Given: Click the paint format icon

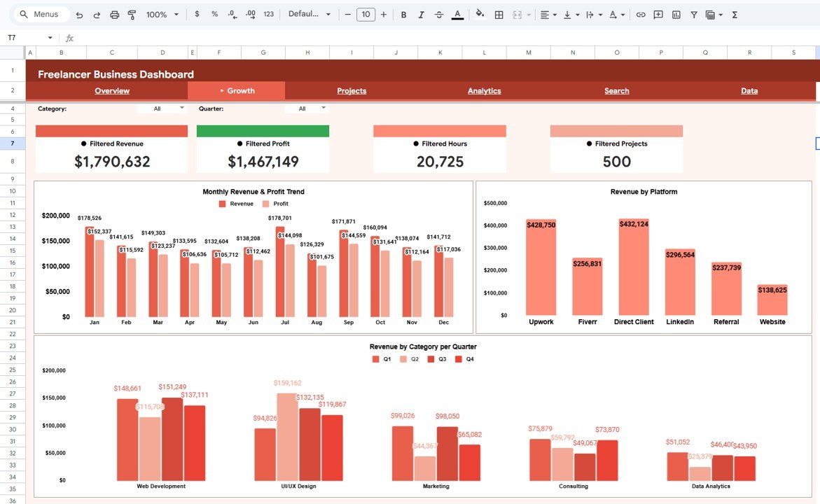Looking at the screenshot, I should [x=132, y=14].
